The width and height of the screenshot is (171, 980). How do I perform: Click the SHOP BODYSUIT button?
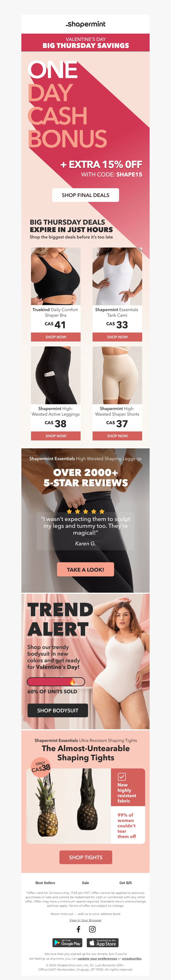pos(58,710)
